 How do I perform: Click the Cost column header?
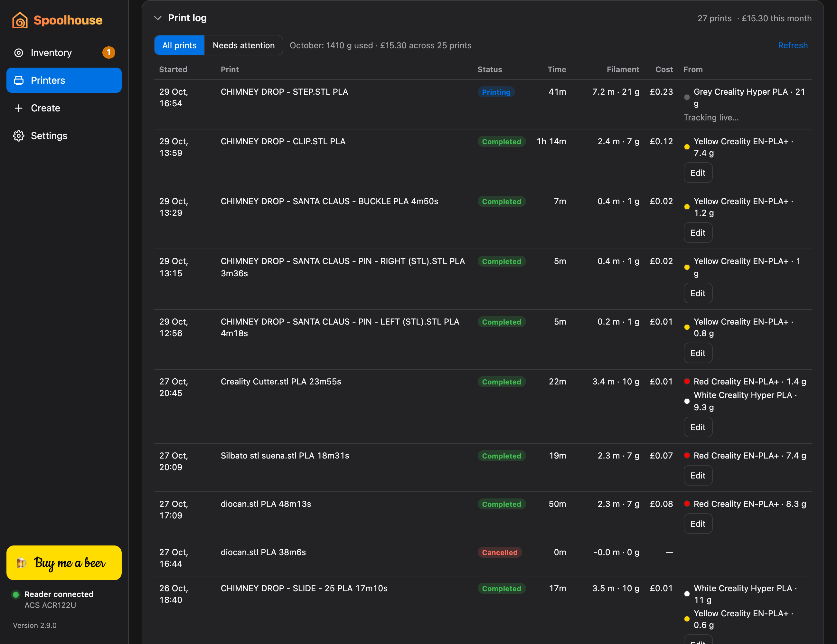(664, 69)
